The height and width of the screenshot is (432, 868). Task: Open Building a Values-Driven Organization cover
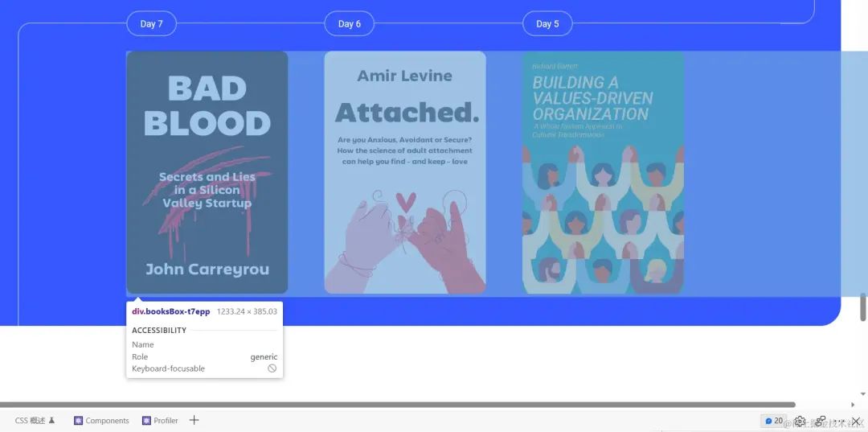pos(604,172)
